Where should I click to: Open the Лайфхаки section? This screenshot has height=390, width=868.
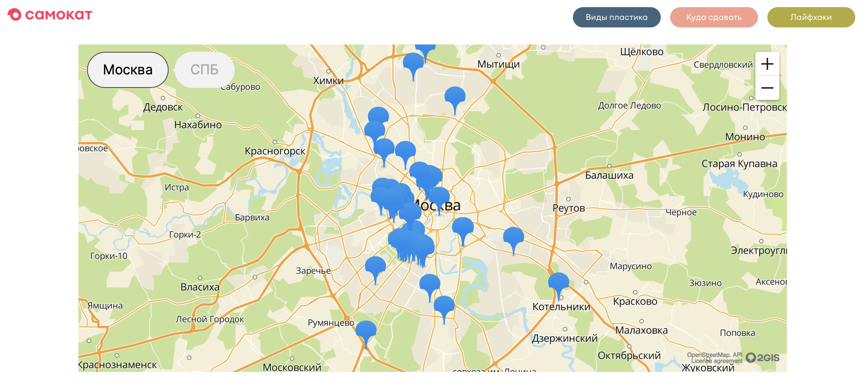811,17
